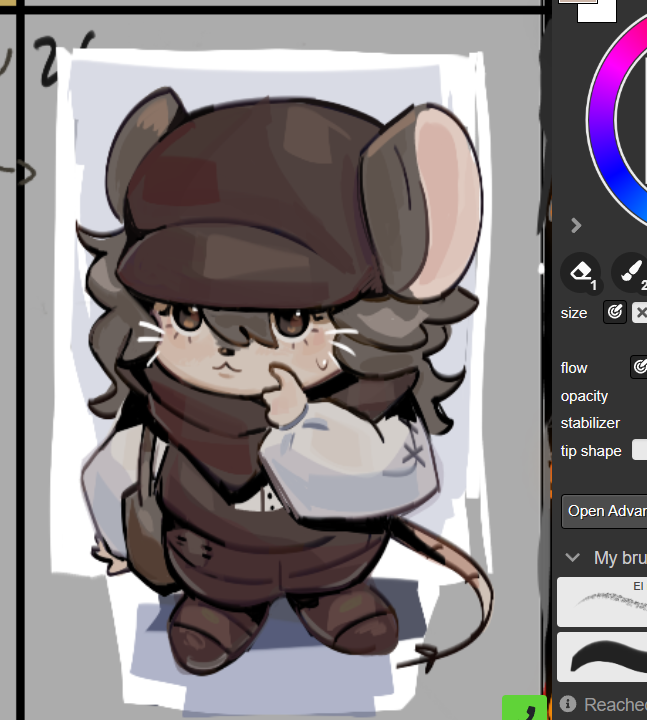Select the textured brush preset thumbnail
Screen dimensions: 647x720
(602, 602)
